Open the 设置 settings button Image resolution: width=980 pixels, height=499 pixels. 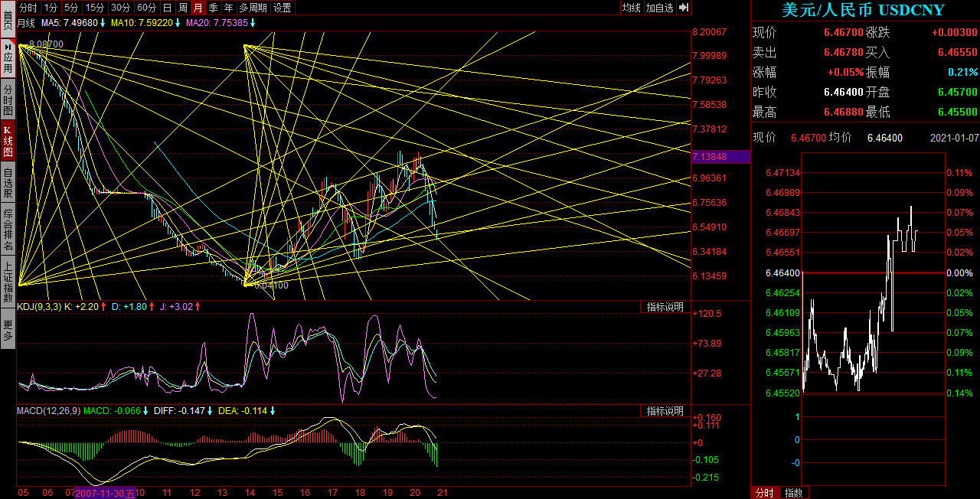pos(283,8)
